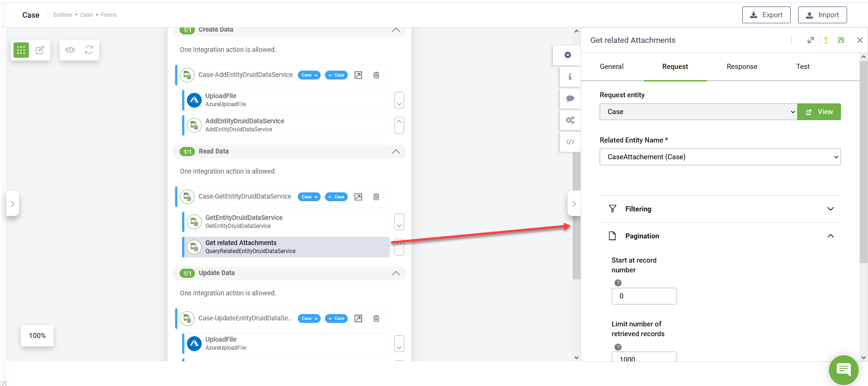Click the Export button
Image resolution: width=868 pixels, height=386 pixels.
point(766,15)
